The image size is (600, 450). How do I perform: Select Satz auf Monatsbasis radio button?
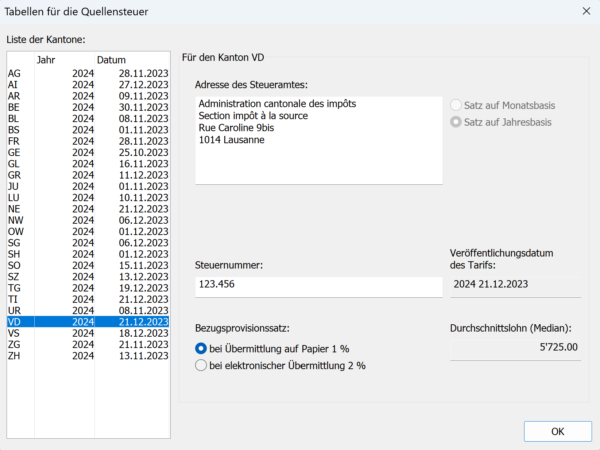[x=503, y=105]
